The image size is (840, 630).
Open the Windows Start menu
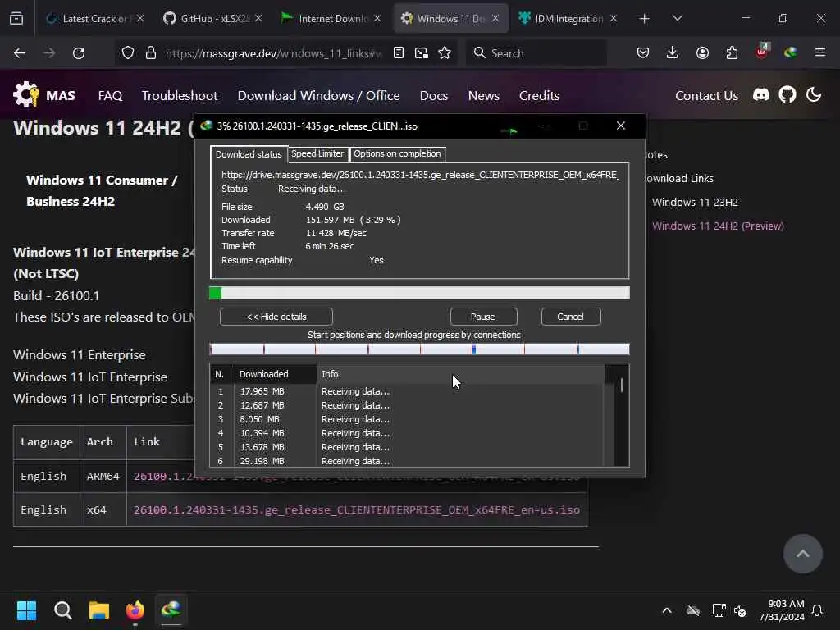coord(26,610)
